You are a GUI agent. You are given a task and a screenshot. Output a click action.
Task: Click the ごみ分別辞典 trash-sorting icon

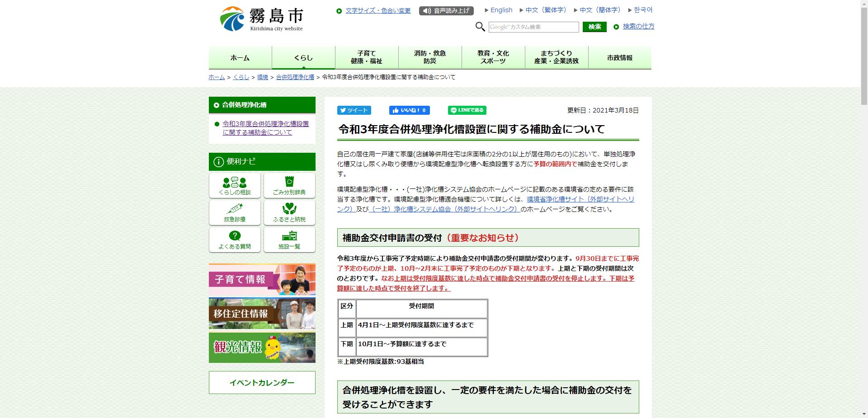pos(289,185)
